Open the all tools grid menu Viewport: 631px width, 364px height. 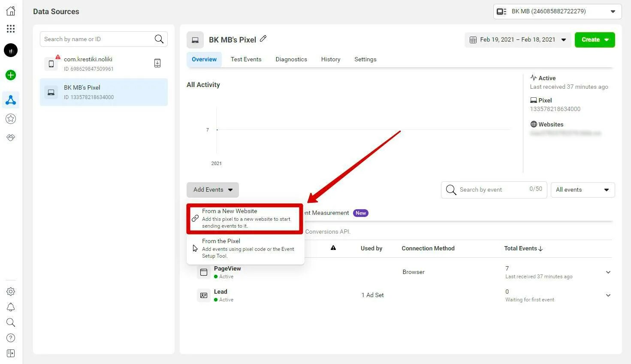pos(11,29)
